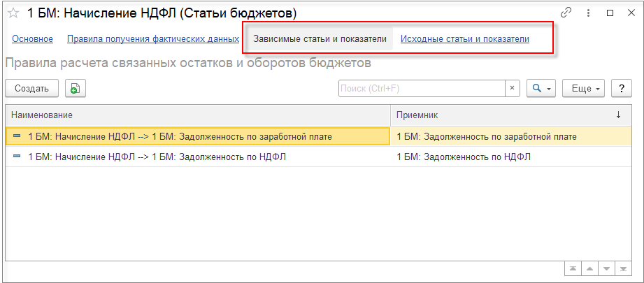Open the magnifier search options dropdown
Screen dimensions: 644x283
click(541, 88)
